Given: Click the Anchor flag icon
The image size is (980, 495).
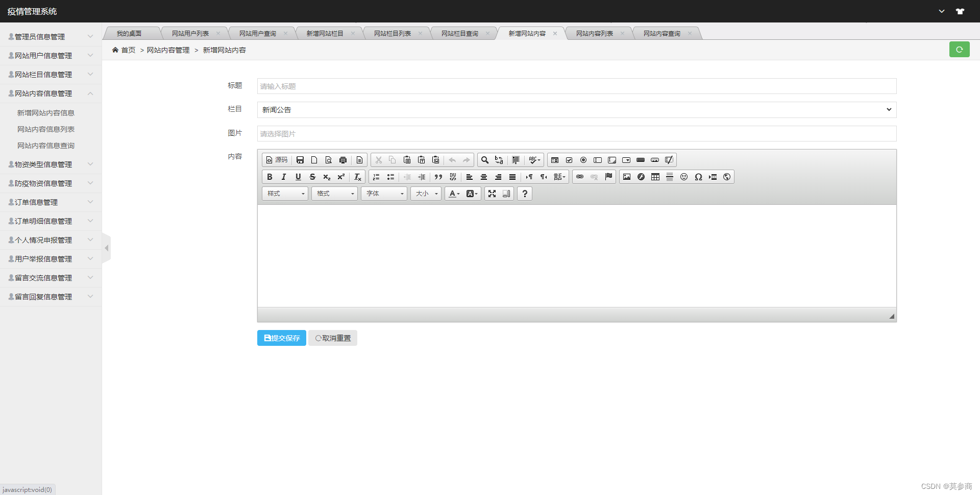Looking at the screenshot, I should pos(608,177).
